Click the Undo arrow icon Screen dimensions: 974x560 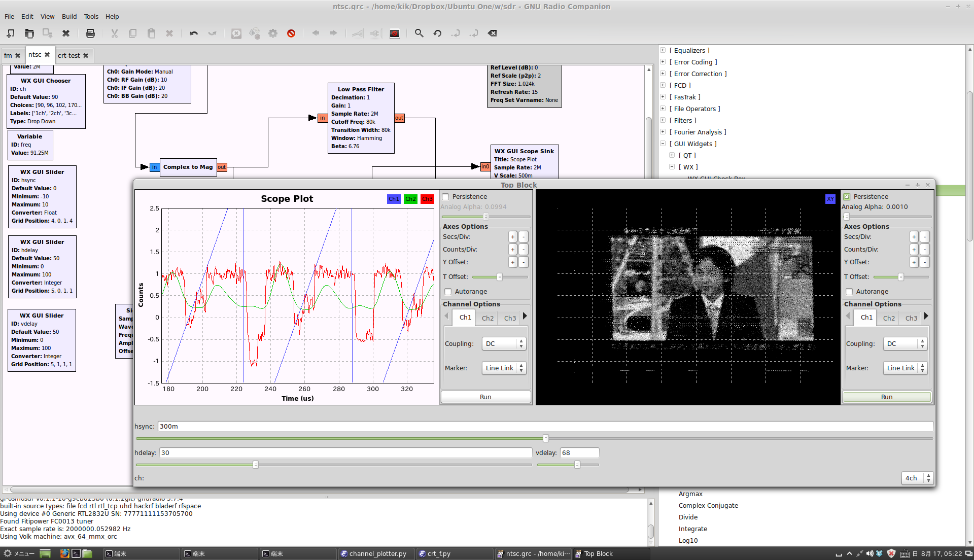193,33
